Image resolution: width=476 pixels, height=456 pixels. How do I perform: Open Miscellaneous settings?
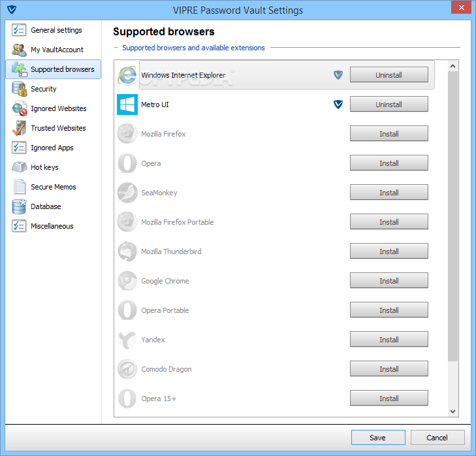click(x=52, y=226)
